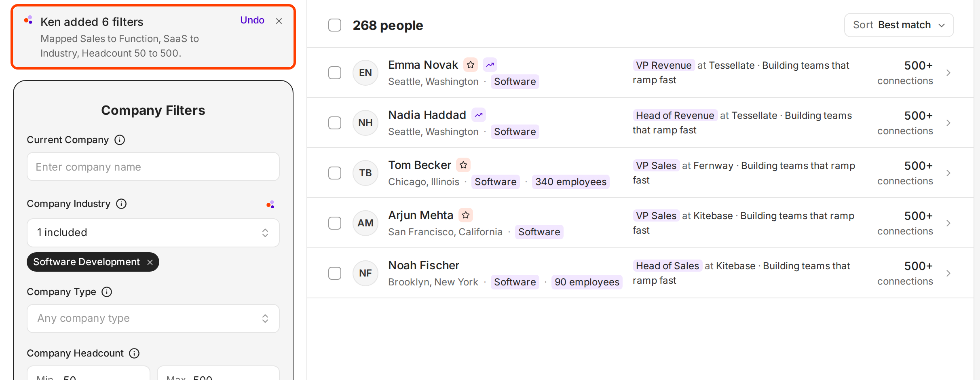
Task: Open the Company Industry 1 included dropdown
Action: click(153, 233)
